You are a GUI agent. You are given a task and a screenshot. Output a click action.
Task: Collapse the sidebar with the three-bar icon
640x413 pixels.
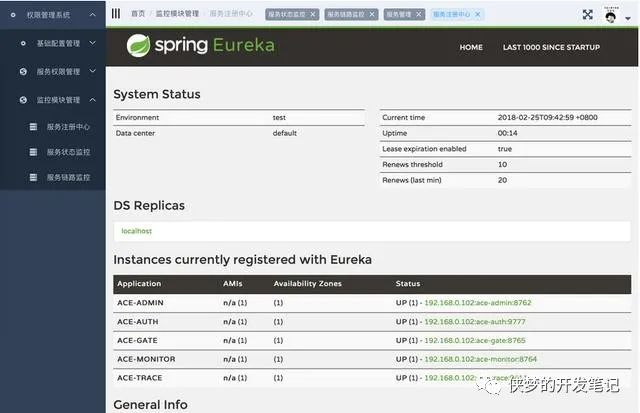116,13
